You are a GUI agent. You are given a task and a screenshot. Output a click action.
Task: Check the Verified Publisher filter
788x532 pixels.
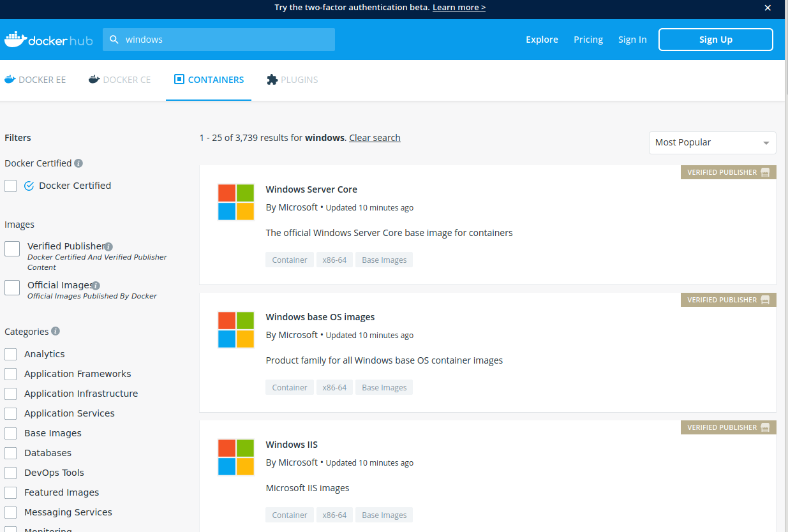(x=12, y=249)
